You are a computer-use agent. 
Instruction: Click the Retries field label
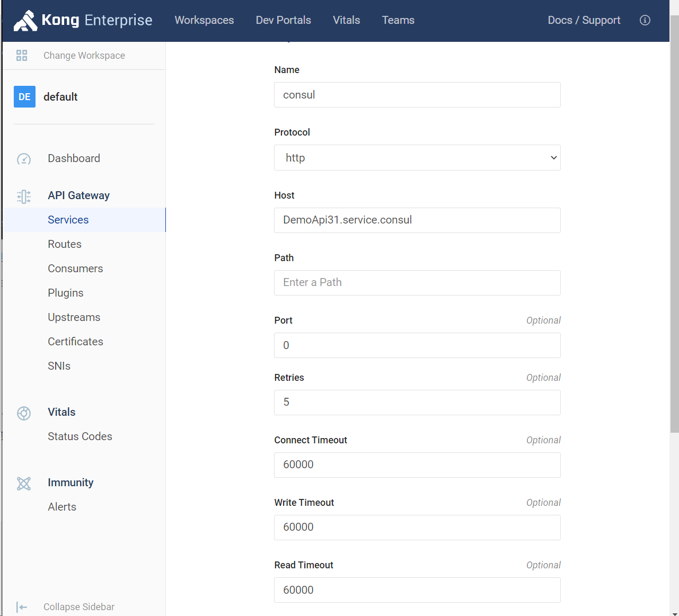pos(289,378)
